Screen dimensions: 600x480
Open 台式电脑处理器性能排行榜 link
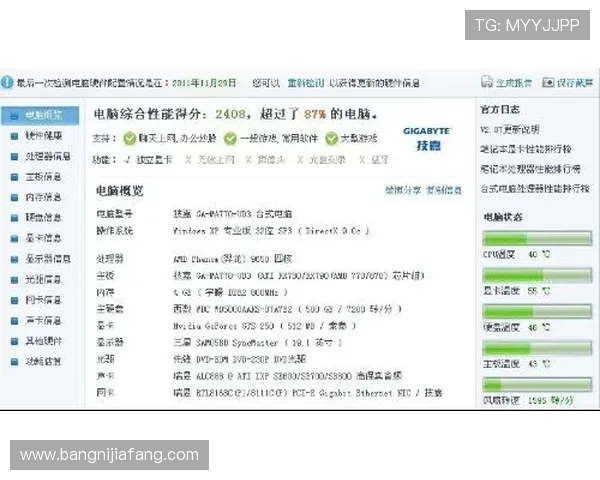click(x=535, y=189)
